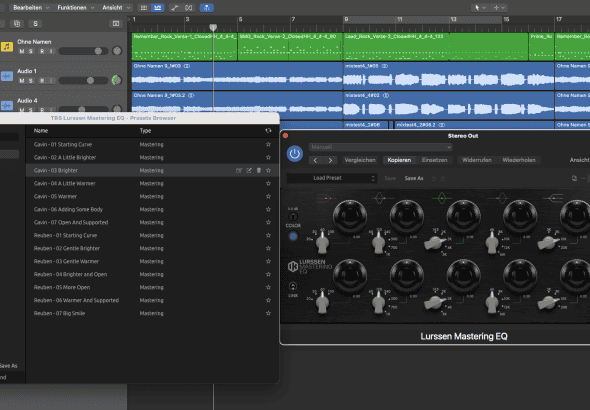Screen dimensions: 590x410
Task: Open the Funktionen menu
Action: point(75,8)
